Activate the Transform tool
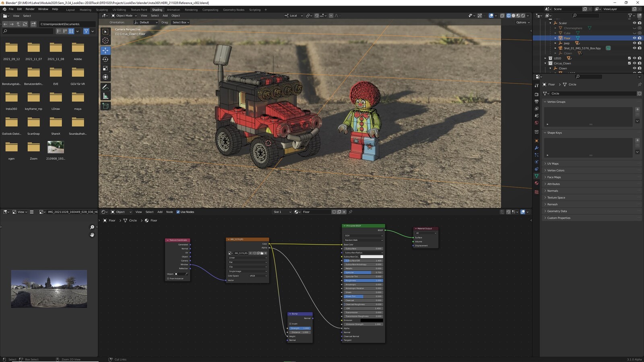The width and height of the screenshot is (644, 362). pos(105,77)
